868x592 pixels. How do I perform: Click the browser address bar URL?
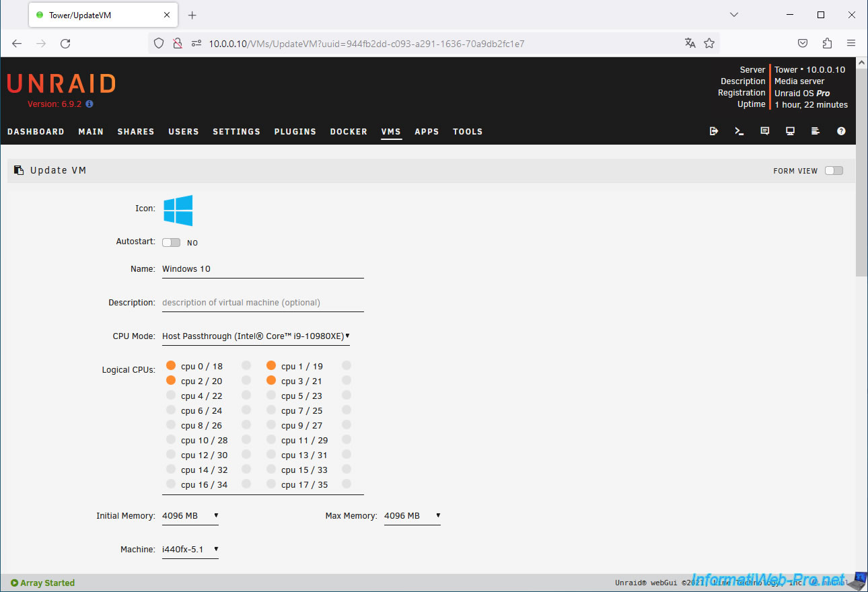(x=367, y=44)
